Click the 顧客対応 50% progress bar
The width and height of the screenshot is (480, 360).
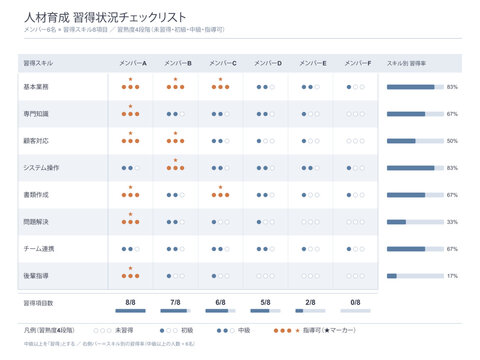(x=415, y=141)
